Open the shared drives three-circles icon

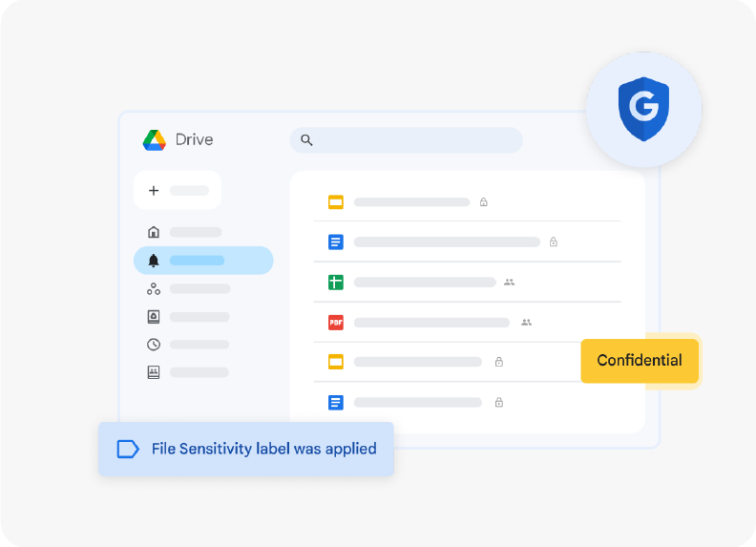click(154, 288)
